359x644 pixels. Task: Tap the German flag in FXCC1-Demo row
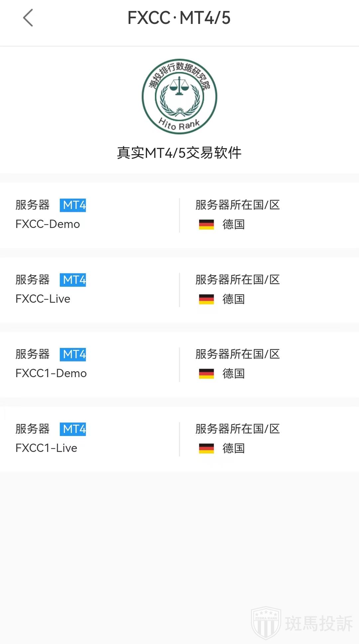coord(206,374)
